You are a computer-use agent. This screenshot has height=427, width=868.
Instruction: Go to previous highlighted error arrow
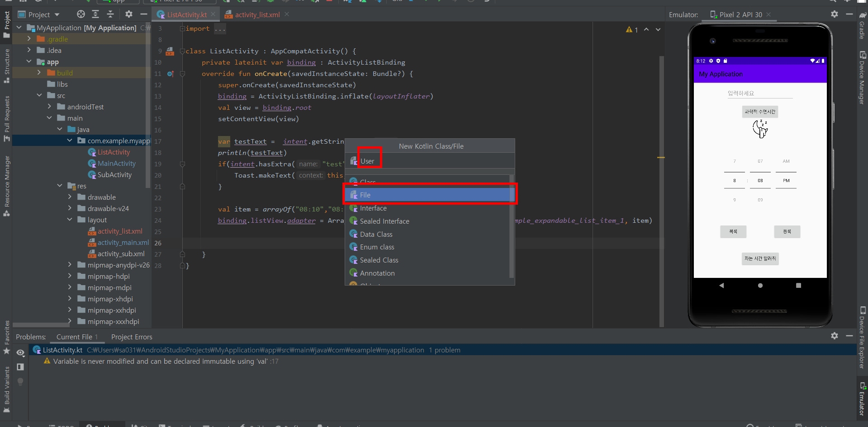click(646, 29)
